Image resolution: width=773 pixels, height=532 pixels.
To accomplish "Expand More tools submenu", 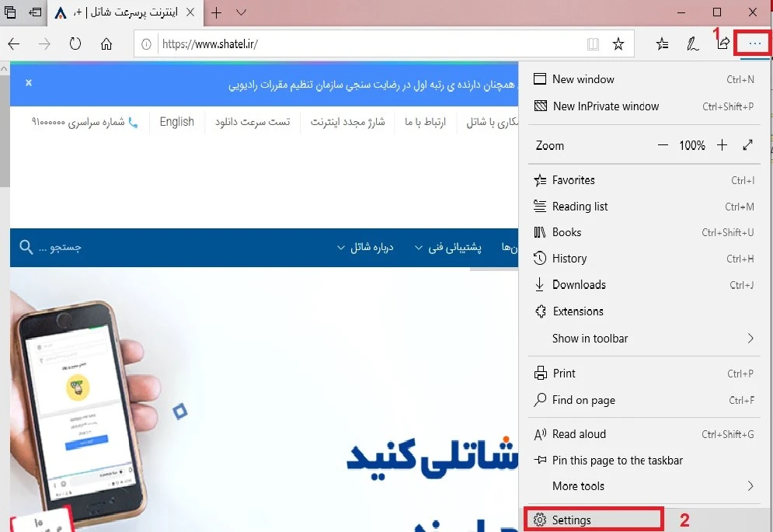I will click(x=644, y=486).
